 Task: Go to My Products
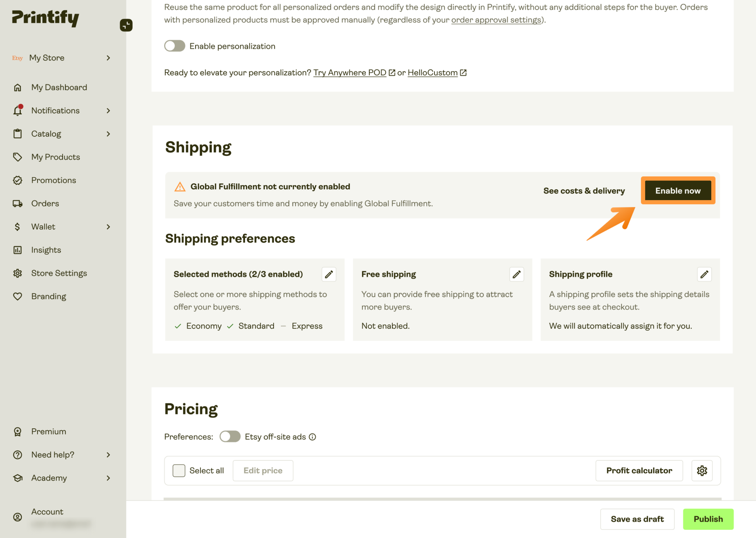coord(56,157)
